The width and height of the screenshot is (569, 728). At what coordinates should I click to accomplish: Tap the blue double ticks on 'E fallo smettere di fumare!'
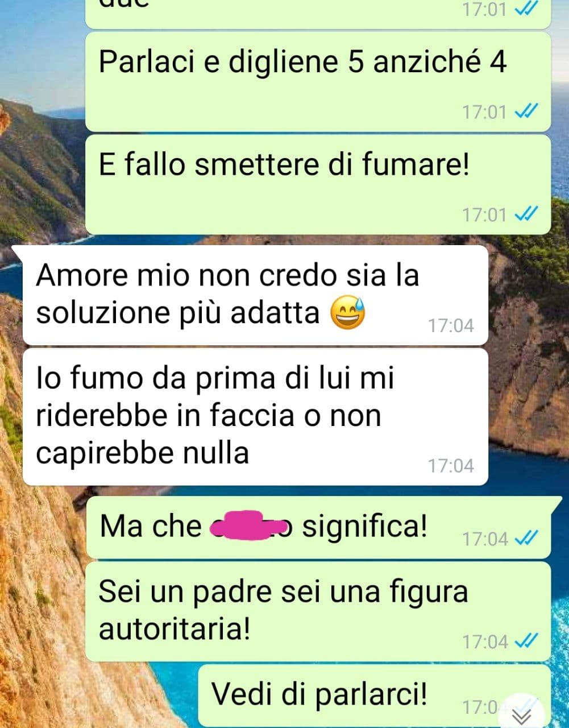click(526, 214)
